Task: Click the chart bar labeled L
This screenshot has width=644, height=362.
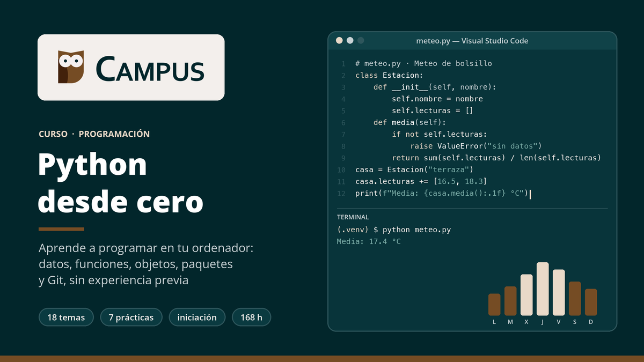Action: coord(494,305)
